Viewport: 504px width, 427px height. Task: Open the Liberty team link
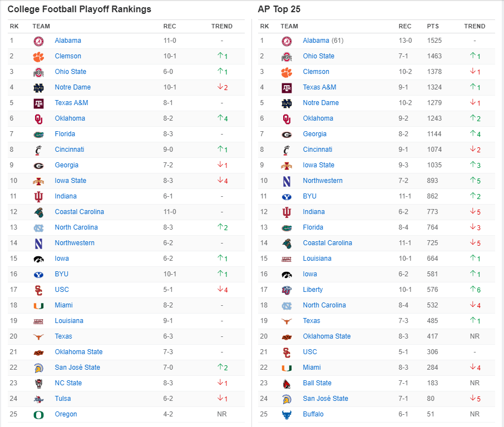313,290
